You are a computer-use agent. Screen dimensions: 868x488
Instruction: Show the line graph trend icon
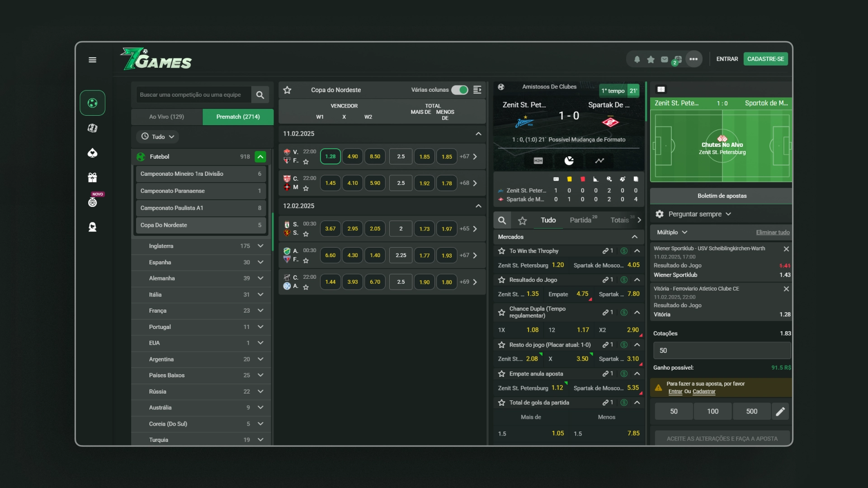click(599, 160)
